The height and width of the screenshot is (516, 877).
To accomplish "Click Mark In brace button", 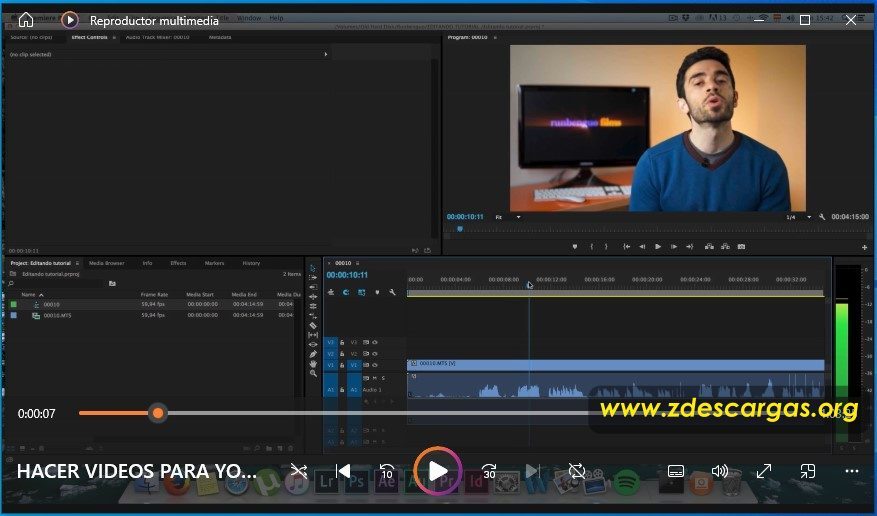I will pyautogui.click(x=591, y=247).
